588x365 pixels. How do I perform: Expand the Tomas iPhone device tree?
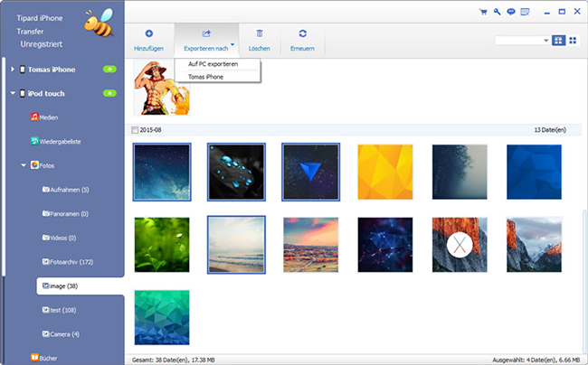pos(13,70)
